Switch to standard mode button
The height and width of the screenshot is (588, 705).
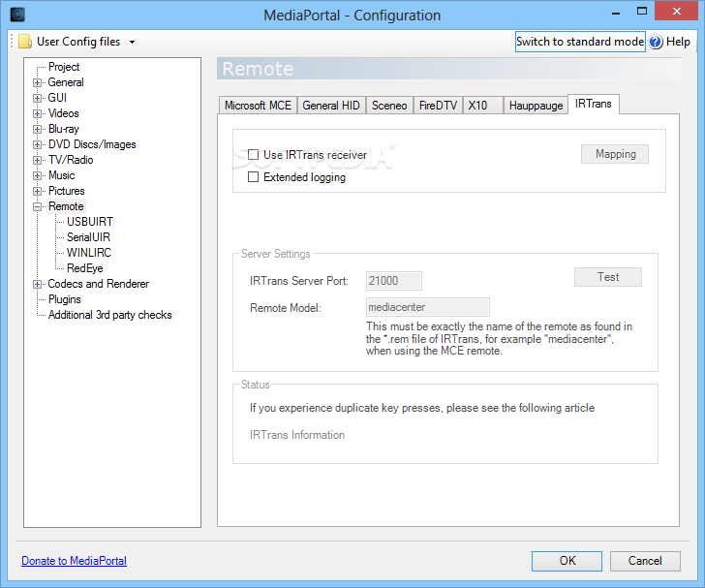pos(580,42)
